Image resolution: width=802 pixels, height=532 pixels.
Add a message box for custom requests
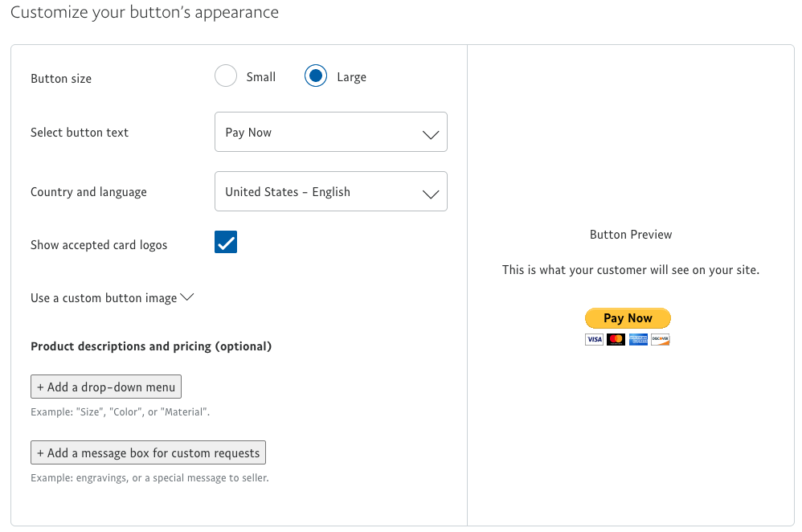pos(148,453)
